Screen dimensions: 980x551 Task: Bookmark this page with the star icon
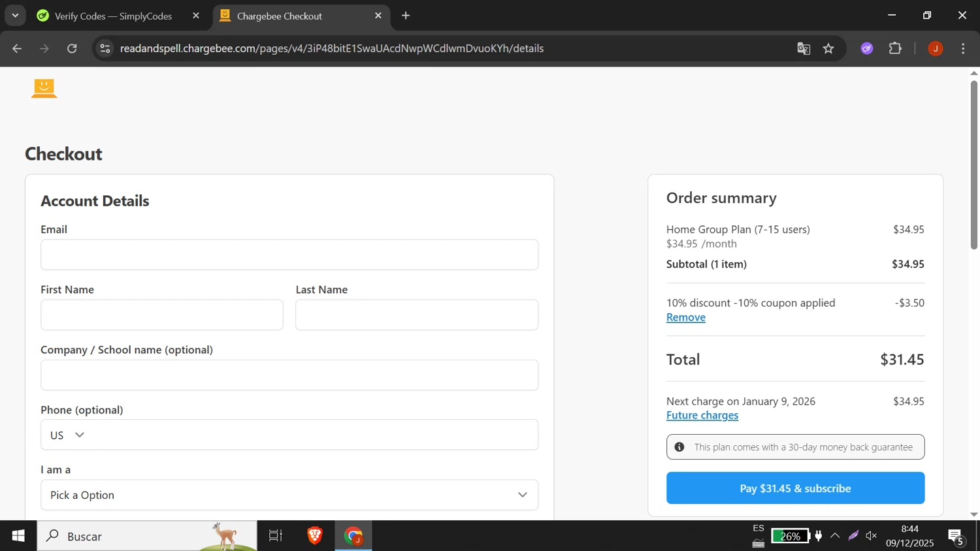(x=828, y=48)
